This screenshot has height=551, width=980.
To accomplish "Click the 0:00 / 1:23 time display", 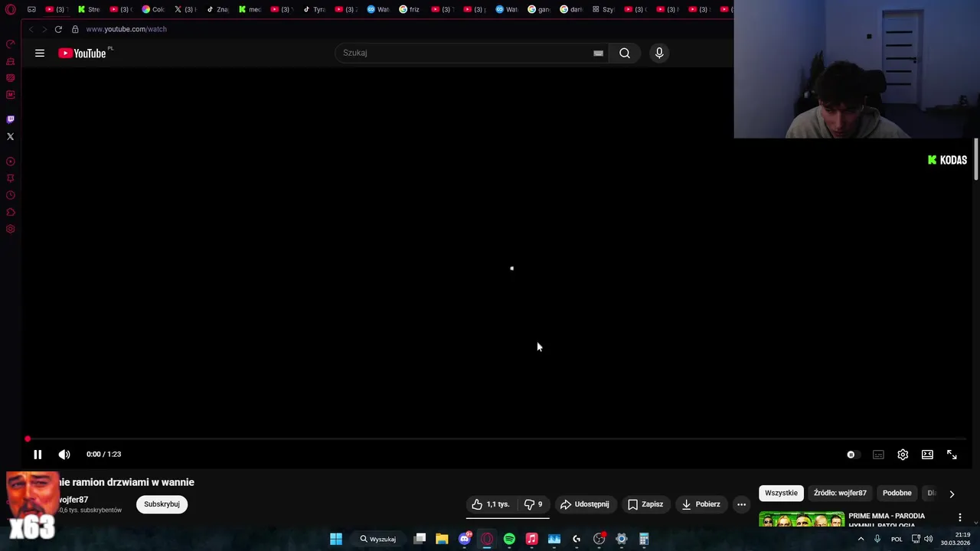I will coord(103,455).
